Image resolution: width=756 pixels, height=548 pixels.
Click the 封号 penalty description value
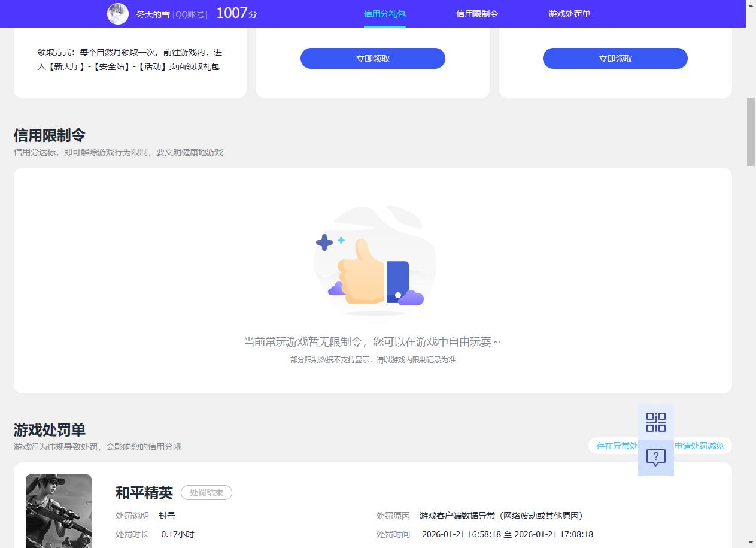167,516
